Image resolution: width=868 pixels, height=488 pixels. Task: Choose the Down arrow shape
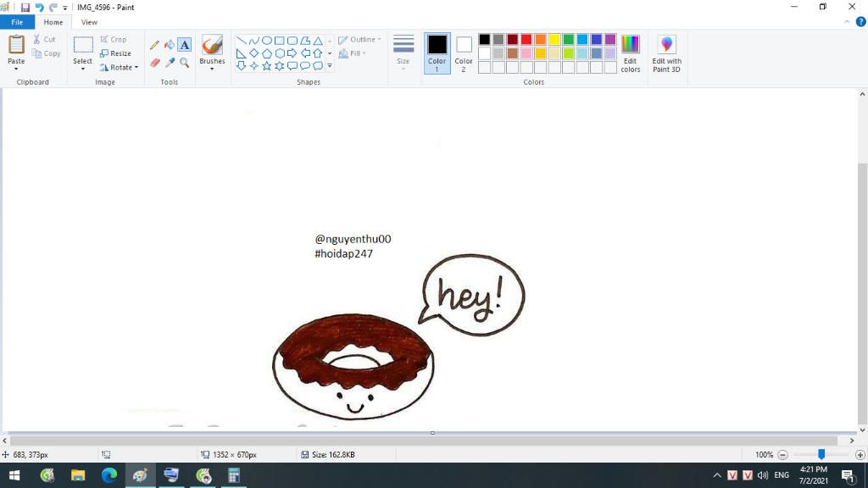[x=241, y=66]
